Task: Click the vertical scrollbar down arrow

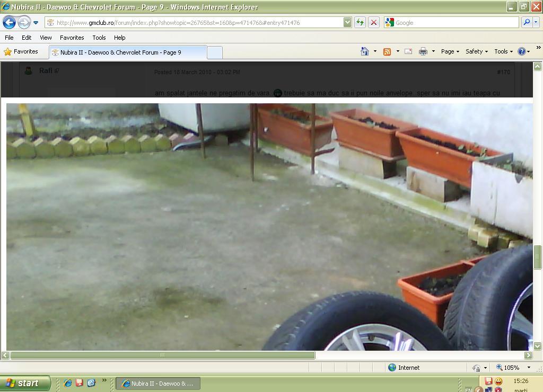Action: (x=537, y=345)
